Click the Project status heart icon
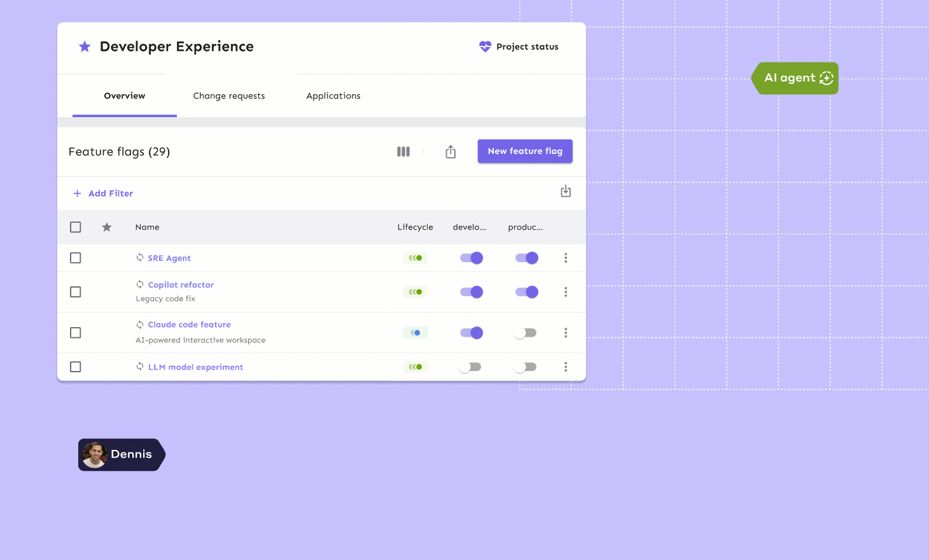The width and height of the screenshot is (929, 560). pos(485,46)
